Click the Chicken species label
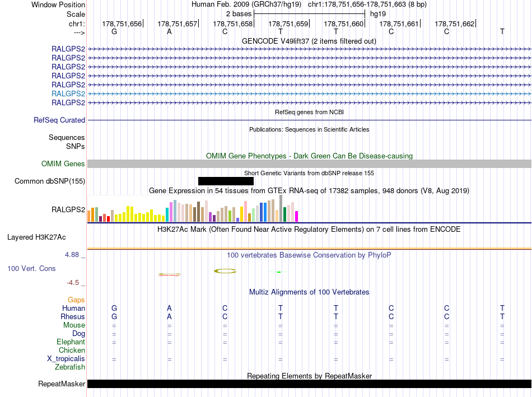This screenshot has width=532, height=397. (x=72, y=350)
